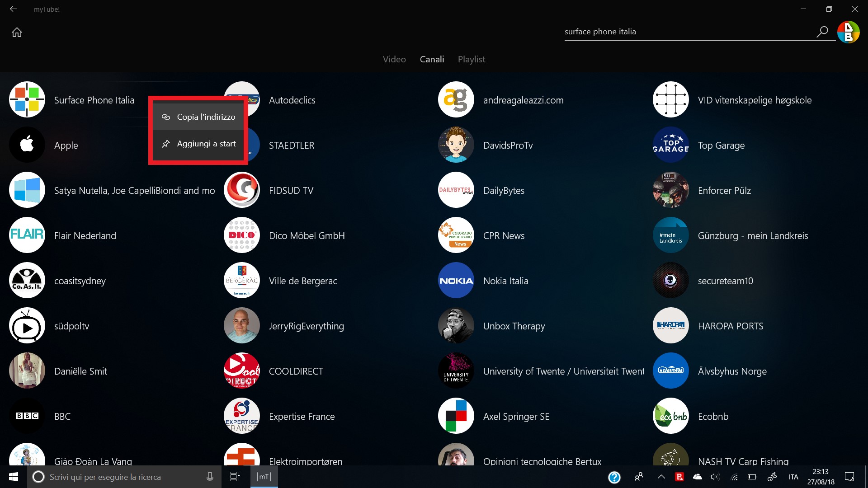Go back with the back arrow
The width and height of the screenshot is (868, 488).
point(13,9)
